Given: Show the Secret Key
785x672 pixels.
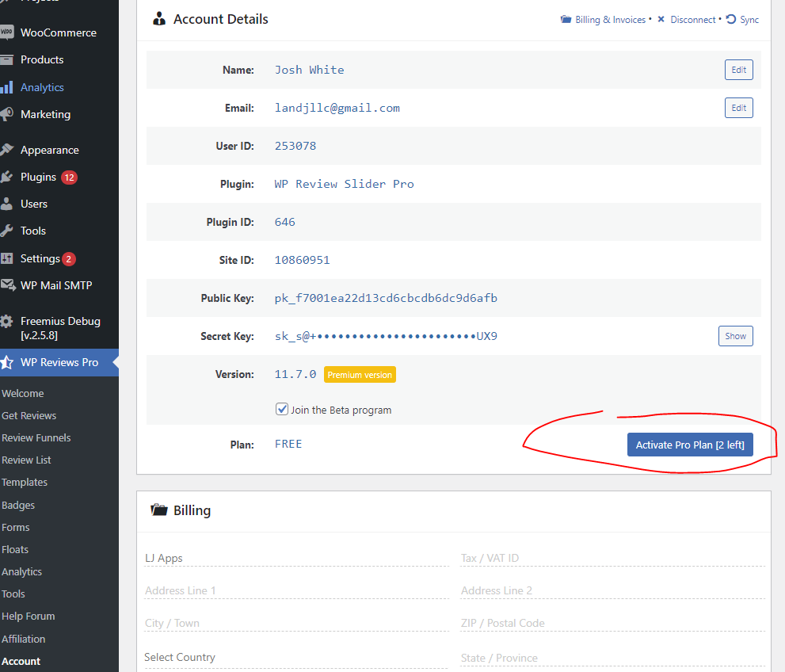Looking at the screenshot, I should pyautogui.click(x=735, y=336).
